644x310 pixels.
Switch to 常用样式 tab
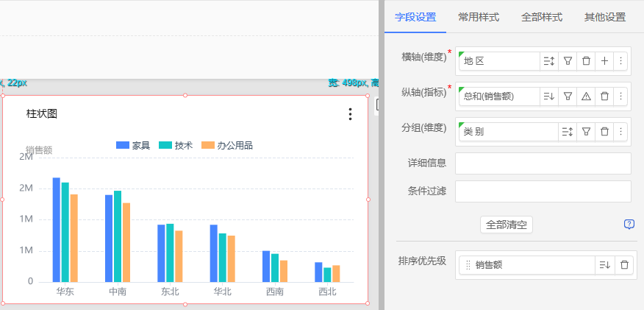[479, 17]
